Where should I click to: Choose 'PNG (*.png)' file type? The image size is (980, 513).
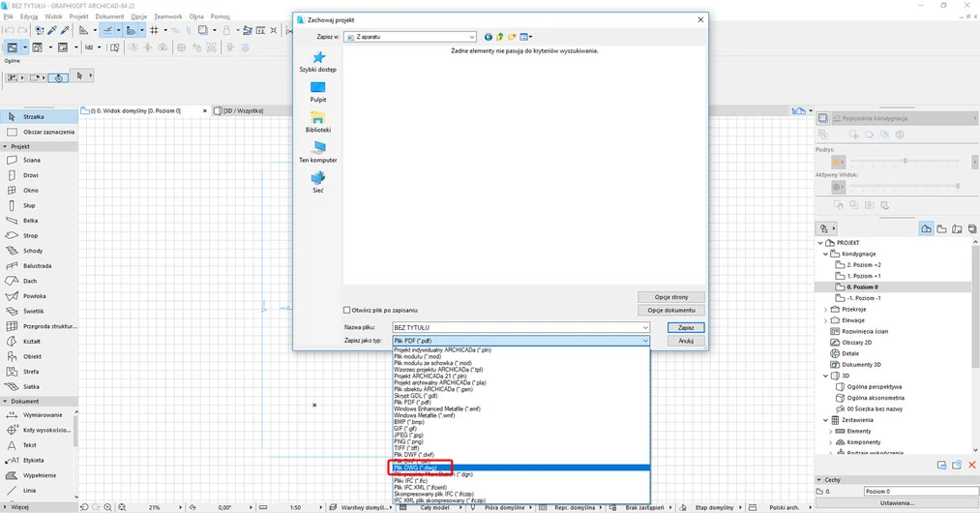tap(521, 441)
